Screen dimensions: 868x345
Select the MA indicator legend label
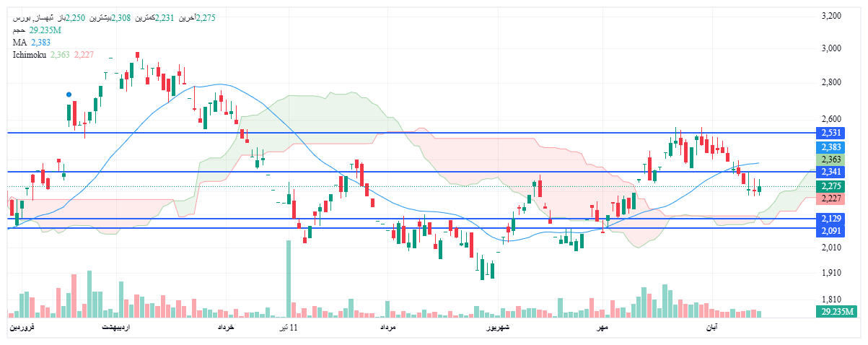(19, 43)
